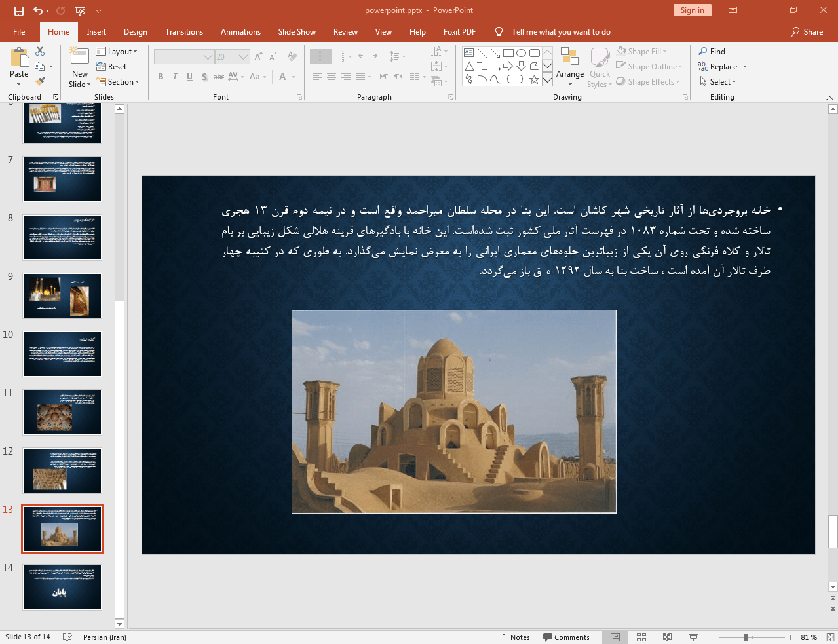
Task: Toggle Strikethrough text
Action: click(219, 77)
